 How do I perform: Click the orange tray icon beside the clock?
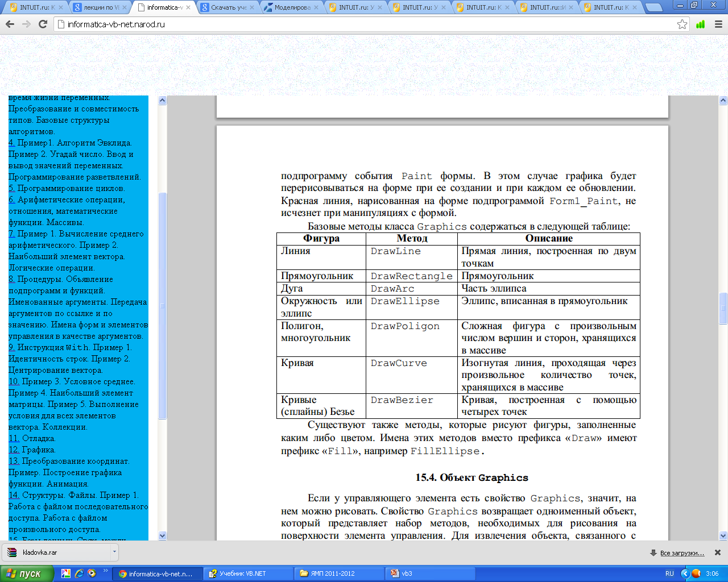pos(696,573)
